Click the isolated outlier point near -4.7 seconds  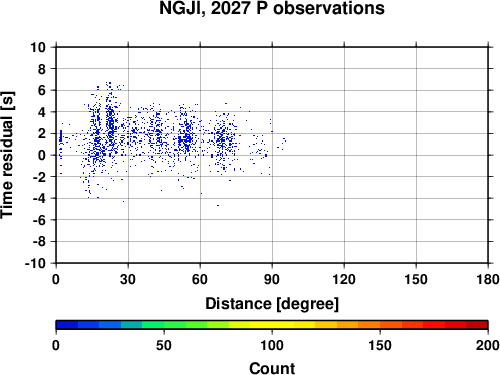218,205
